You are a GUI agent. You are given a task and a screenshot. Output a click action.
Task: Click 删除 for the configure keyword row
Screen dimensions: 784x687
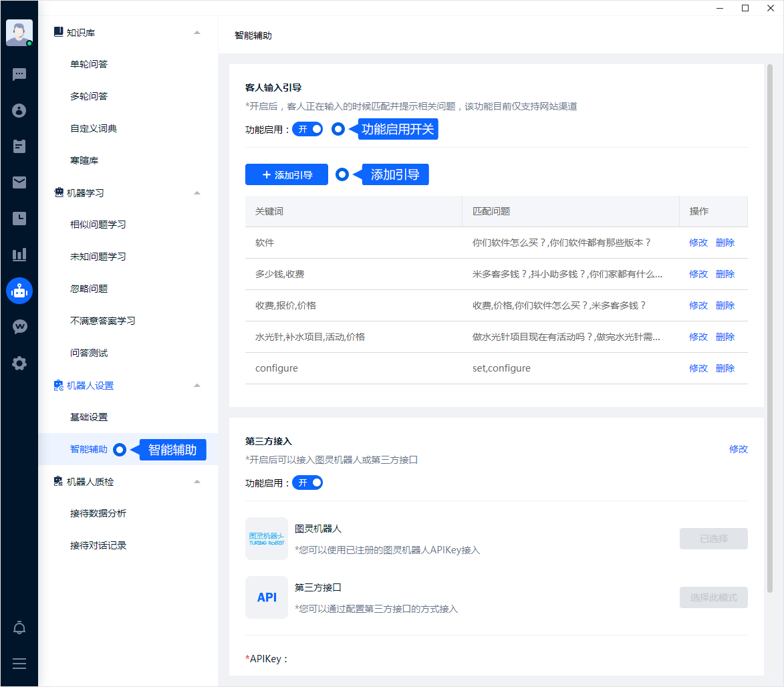725,368
